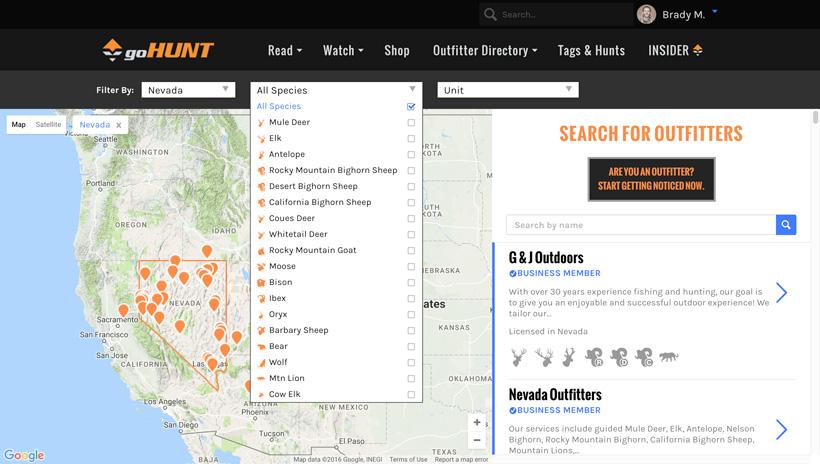The width and height of the screenshot is (820, 464).
Task: Switch map to Satellite view
Action: [48, 125]
